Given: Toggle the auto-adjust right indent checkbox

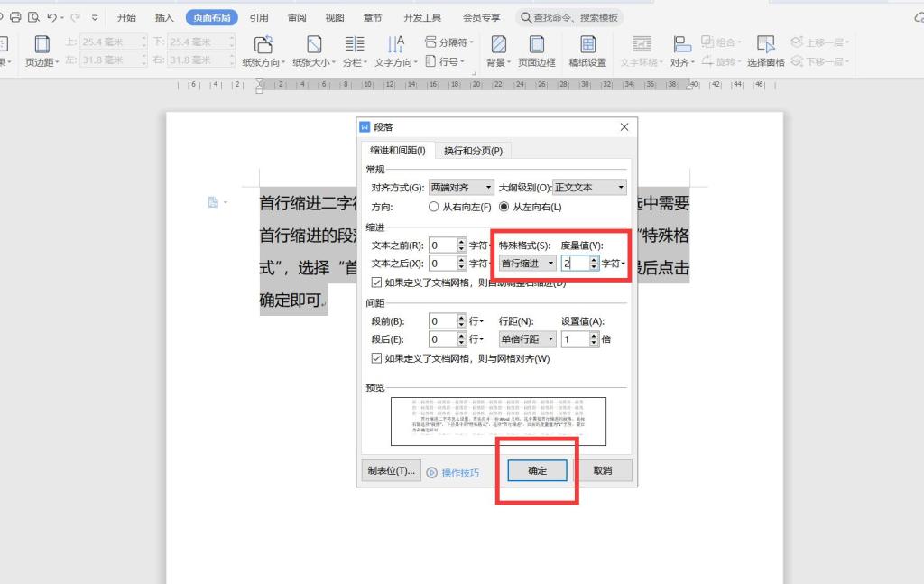Looking at the screenshot, I should pos(377,283).
